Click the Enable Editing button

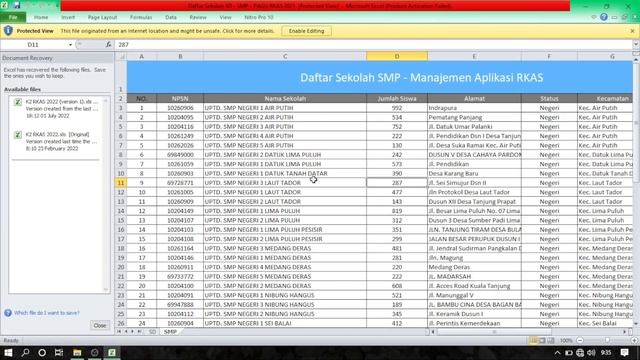click(306, 31)
